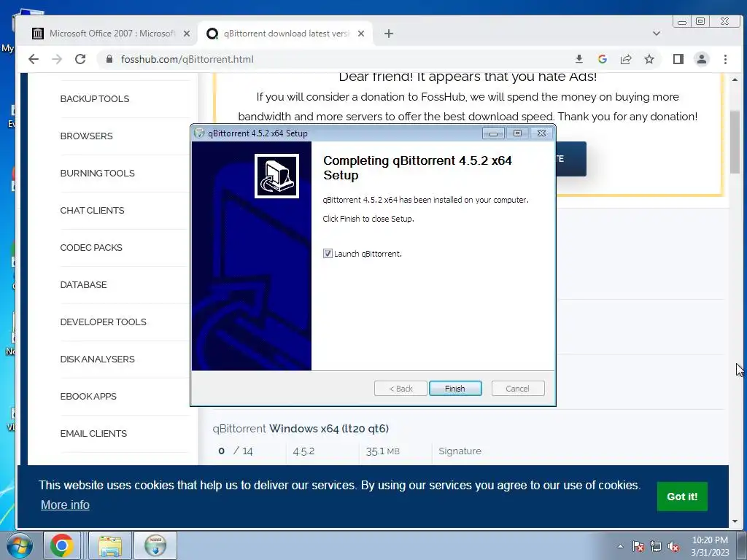The height and width of the screenshot is (560, 747).
Task: Open the CHAT CLIENTS category
Action: tap(92, 211)
